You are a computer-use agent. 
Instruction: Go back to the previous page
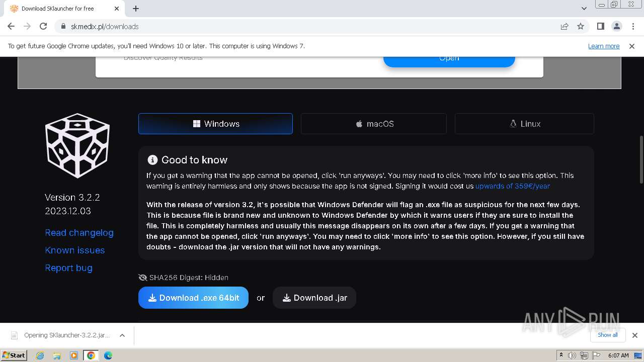point(11,27)
